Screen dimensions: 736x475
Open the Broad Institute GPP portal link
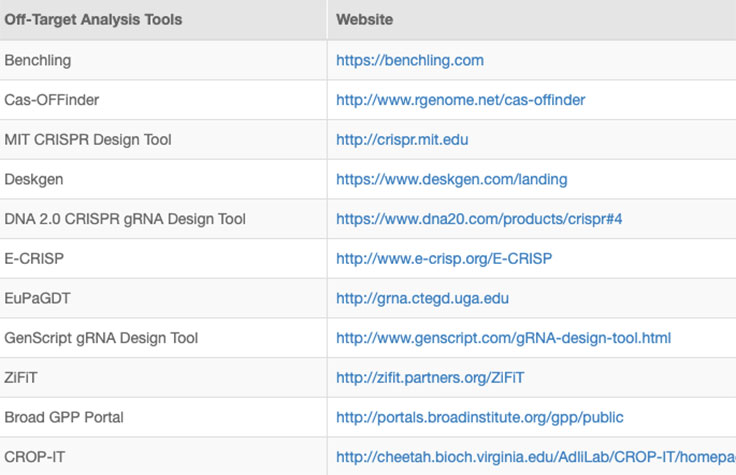[479, 417]
